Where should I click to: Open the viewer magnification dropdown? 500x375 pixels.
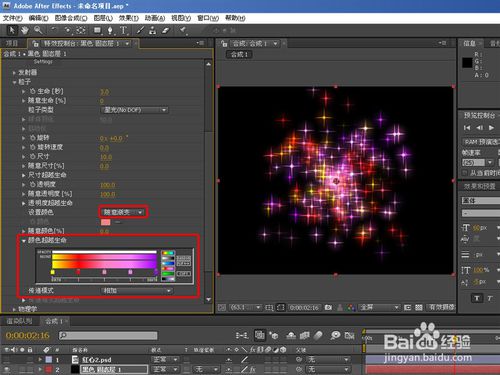pos(245,307)
